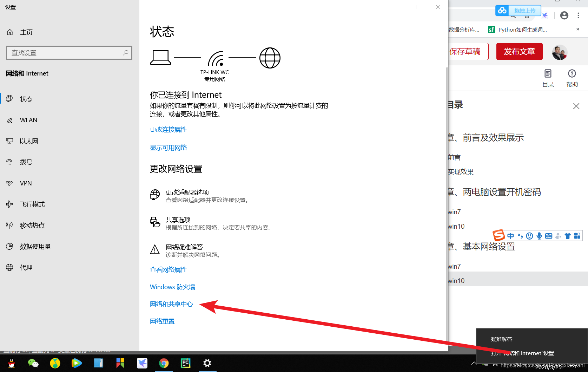Screen dimensions: 588x372
Task: Open Chrome profile account icon
Action: tap(564, 15)
